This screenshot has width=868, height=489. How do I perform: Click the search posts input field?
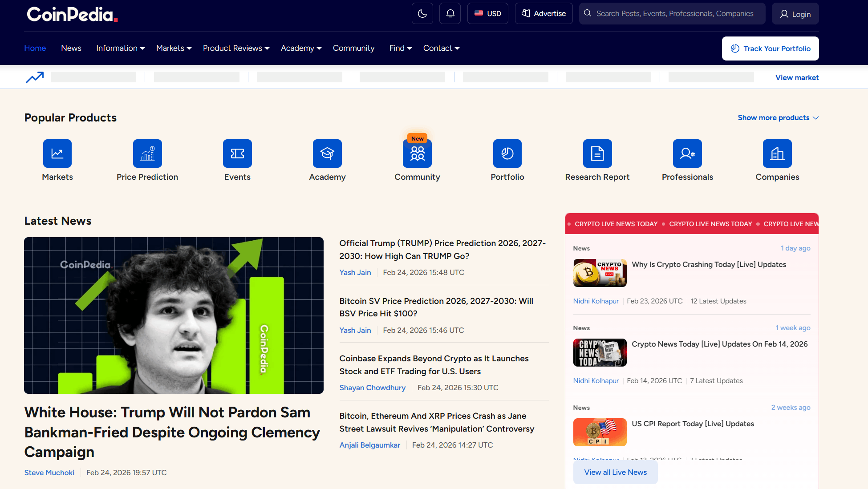674,13
